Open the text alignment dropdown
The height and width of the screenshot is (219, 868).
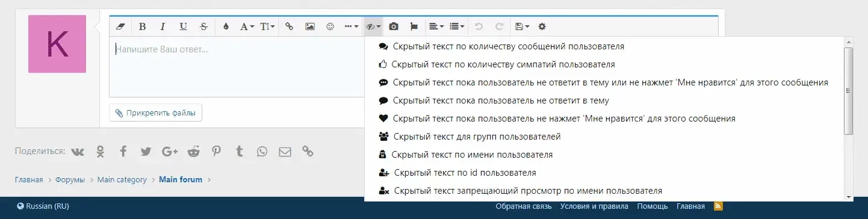click(x=436, y=26)
